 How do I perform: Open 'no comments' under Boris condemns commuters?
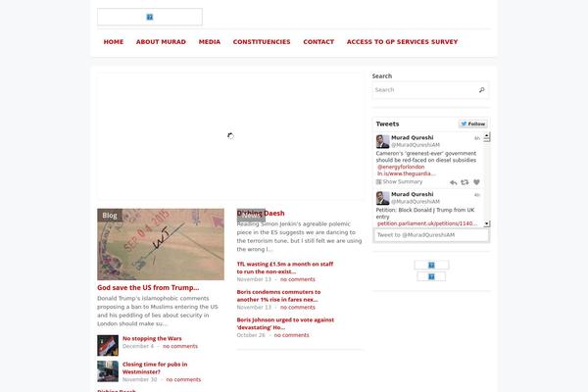(x=298, y=307)
